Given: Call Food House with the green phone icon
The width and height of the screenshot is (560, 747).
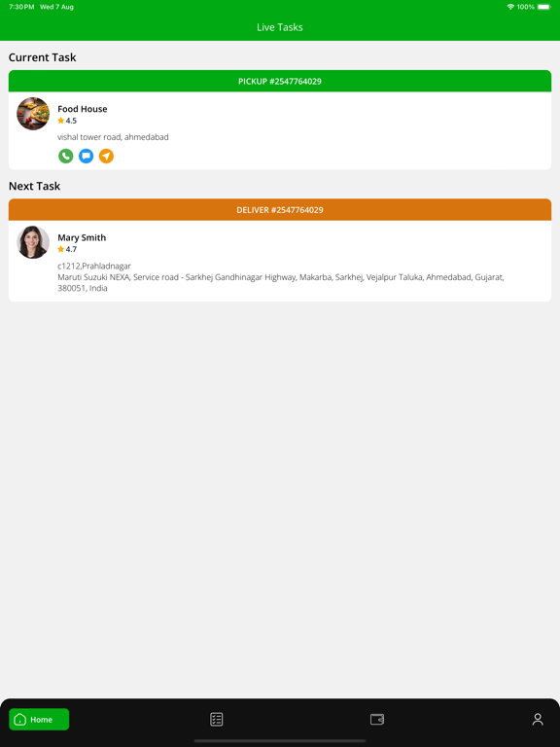Looking at the screenshot, I should [66, 156].
